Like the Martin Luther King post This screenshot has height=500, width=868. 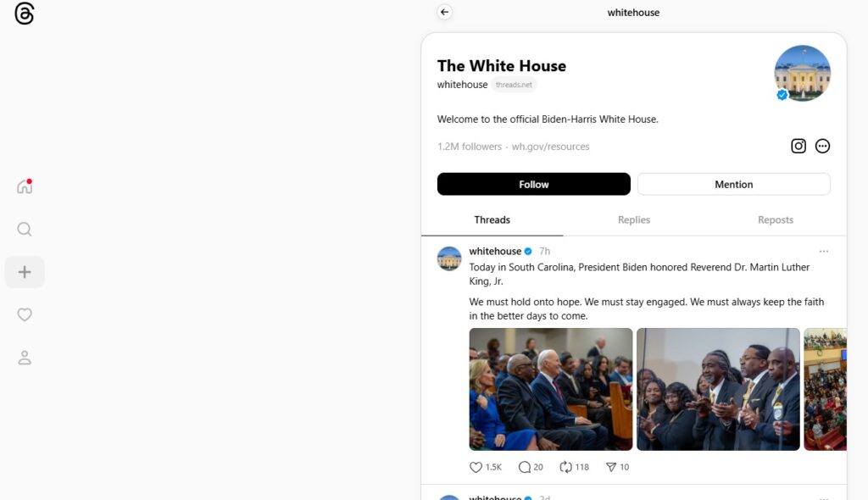[476, 467]
